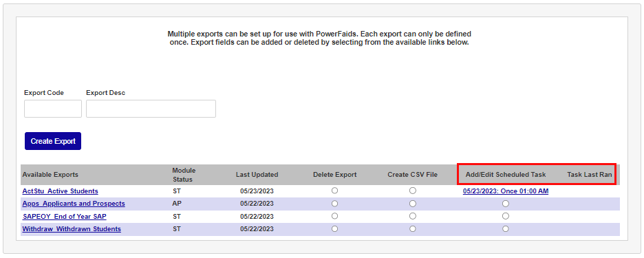Viewport: 644px width, 258px height.
Task: Click the 05/23/2023 Last Updated date cell
Action: 257,191
